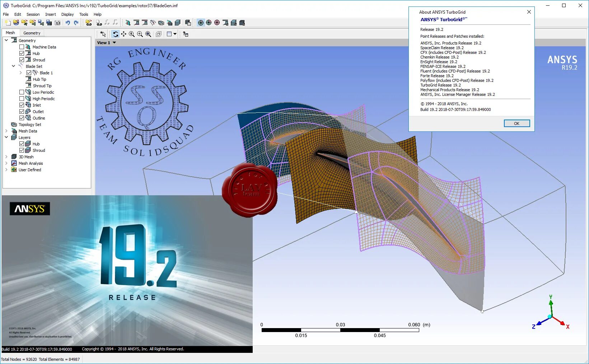The width and height of the screenshot is (589, 364).
Task: Uncheck the Outline checkbox
Action: tap(22, 118)
